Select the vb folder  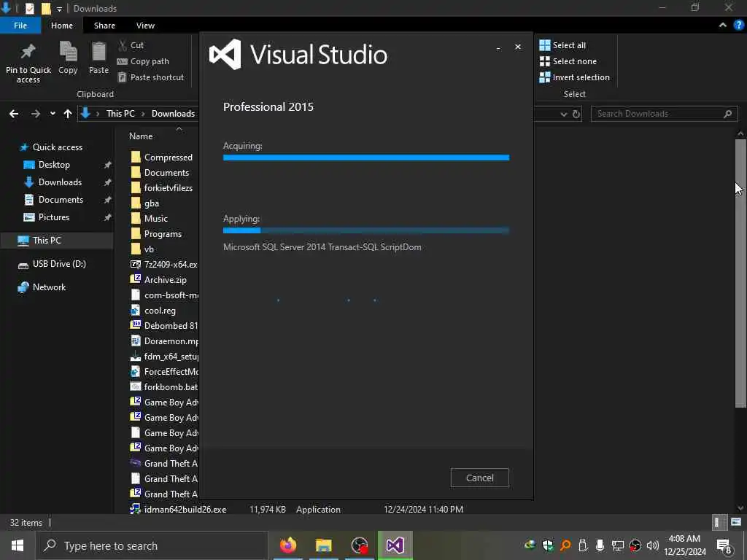[x=149, y=249]
